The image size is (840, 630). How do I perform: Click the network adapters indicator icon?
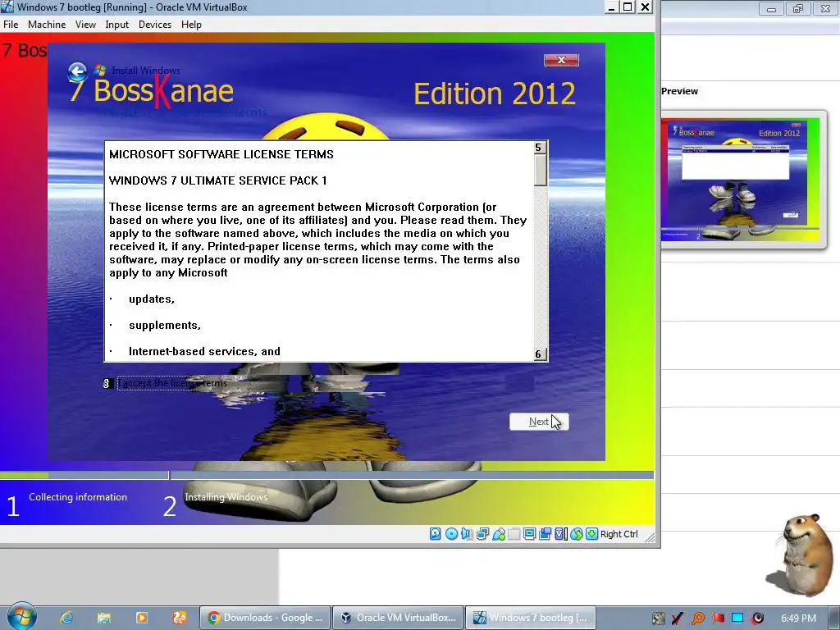pos(482,533)
